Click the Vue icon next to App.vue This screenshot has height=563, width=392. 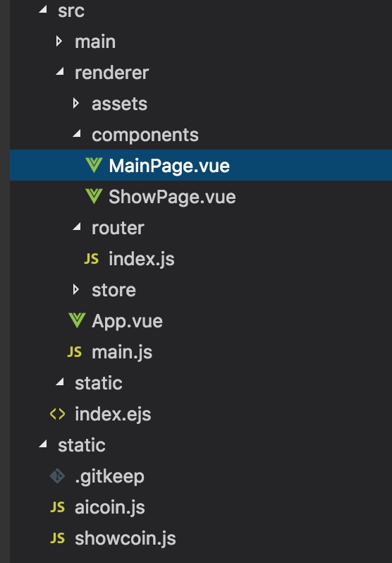click(x=77, y=320)
